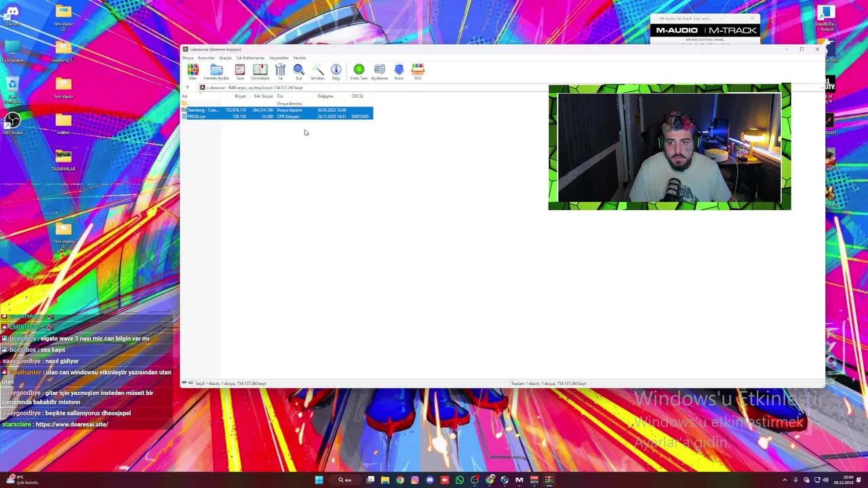Open the Yardım menu
Image resolution: width=868 pixels, height=488 pixels.
coord(299,58)
